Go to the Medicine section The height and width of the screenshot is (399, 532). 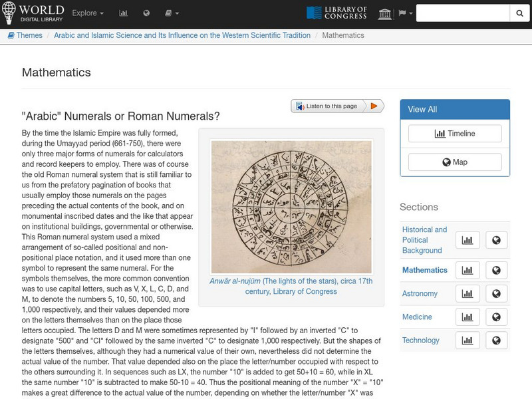coord(417,317)
